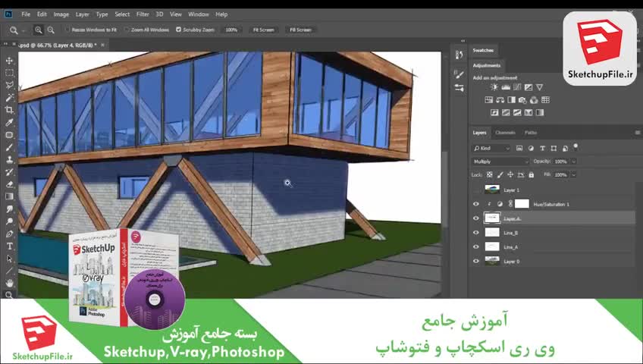Choose the Zoom In mode icon
The height and width of the screenshot is (364, 643).
pos(38,30)
